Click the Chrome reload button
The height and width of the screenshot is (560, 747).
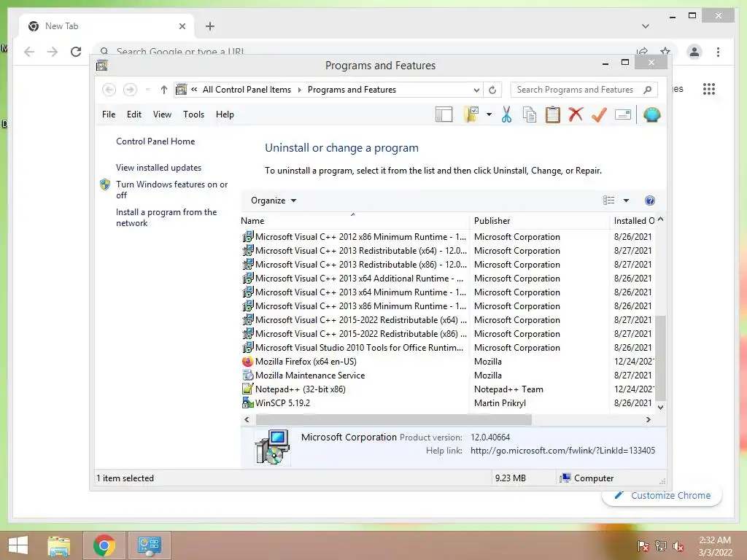[x=76, y=52]
